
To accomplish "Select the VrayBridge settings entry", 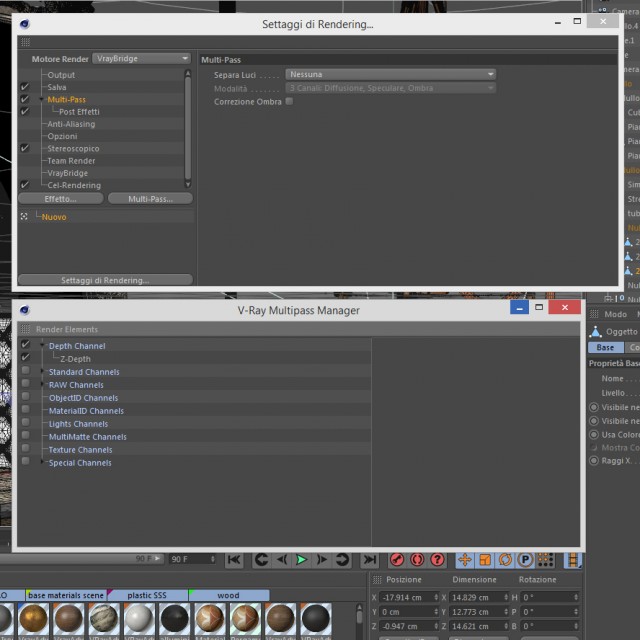I will pyautogui.click(x=68, y=173).
